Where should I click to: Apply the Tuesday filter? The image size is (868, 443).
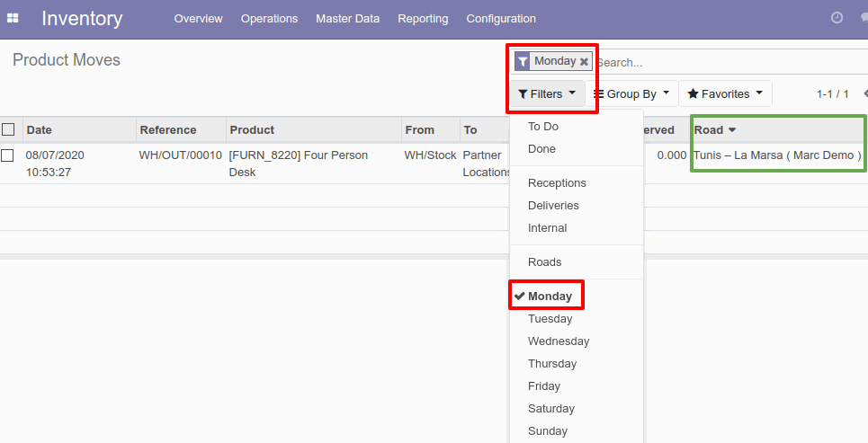pyautogui.click(x=550, y=319)
